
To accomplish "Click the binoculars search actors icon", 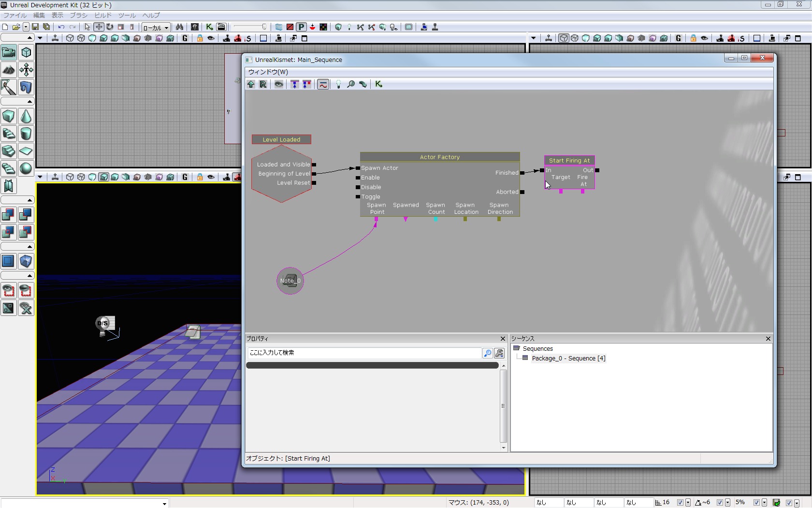I will point(179,27).
